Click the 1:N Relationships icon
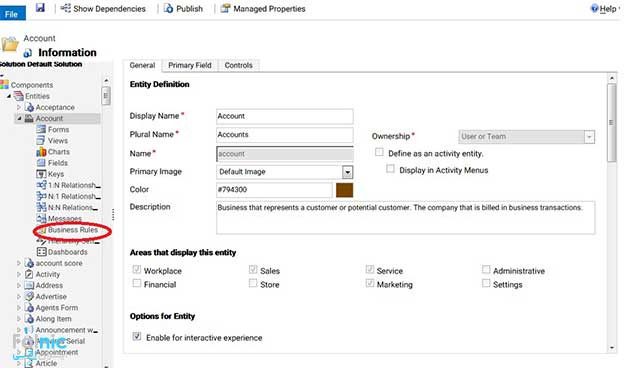This screenshot has height=368, width=642. 41,185
